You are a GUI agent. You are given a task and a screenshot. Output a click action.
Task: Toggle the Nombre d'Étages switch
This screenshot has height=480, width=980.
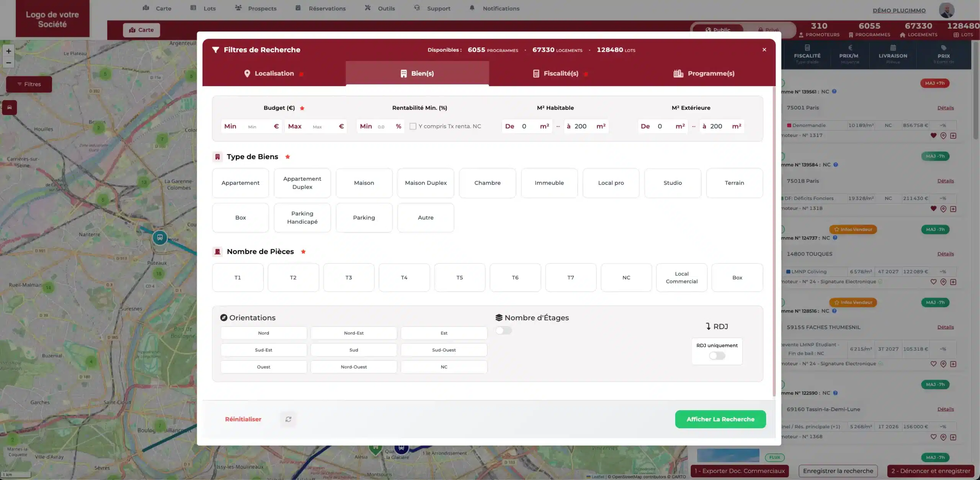[x=503, y=330]
